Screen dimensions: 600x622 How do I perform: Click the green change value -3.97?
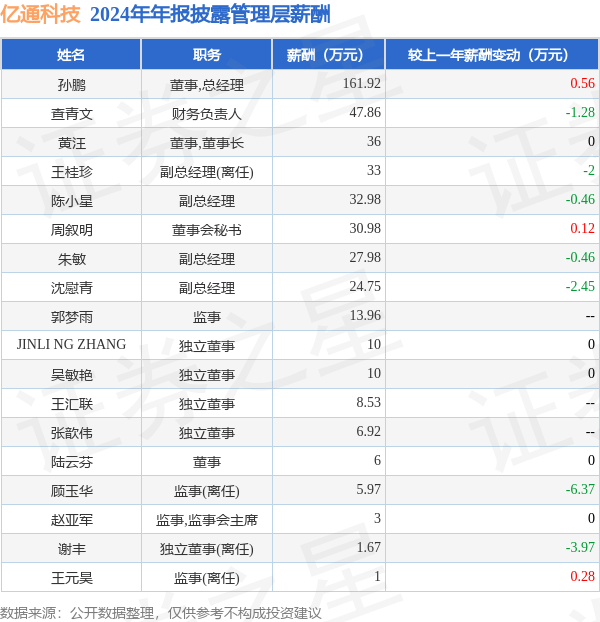click(580, 547)
